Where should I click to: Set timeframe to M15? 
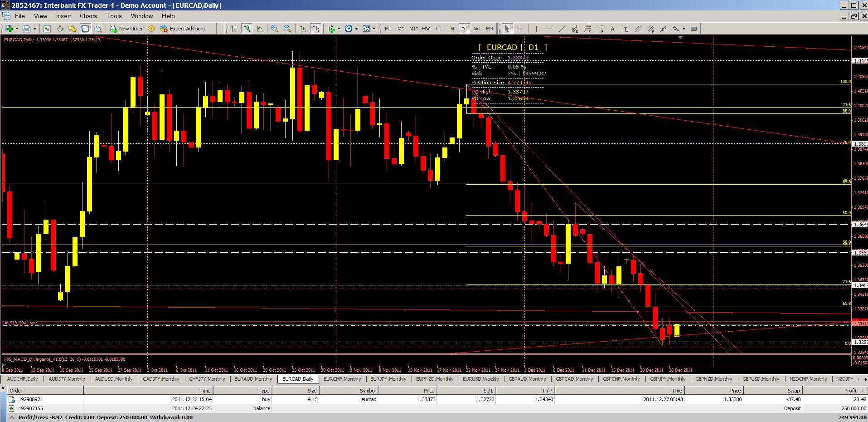tap(413, 29)
